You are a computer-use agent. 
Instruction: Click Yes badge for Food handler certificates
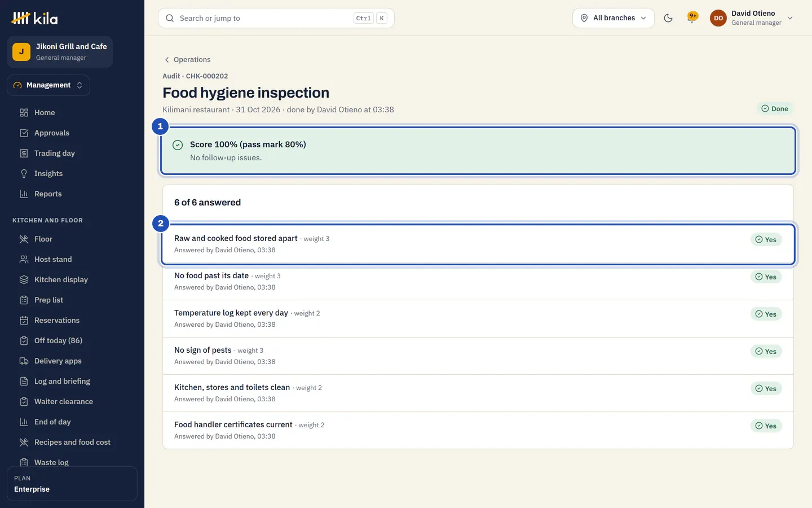click(x=766, y=426)
